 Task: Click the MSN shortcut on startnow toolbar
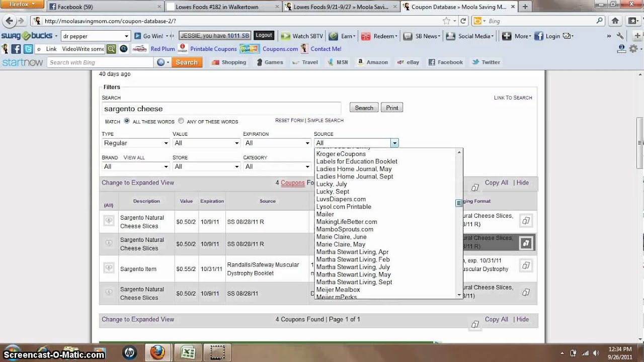[x=338, y=62]
